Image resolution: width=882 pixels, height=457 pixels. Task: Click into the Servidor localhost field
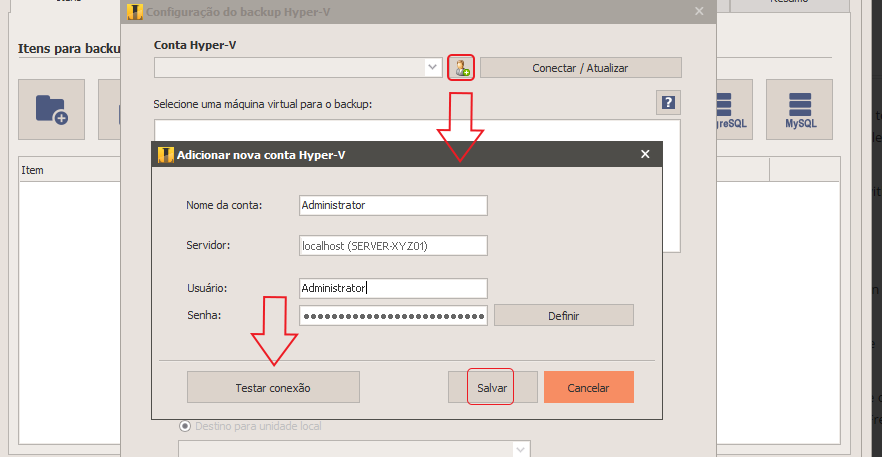(x=393, y=246)
